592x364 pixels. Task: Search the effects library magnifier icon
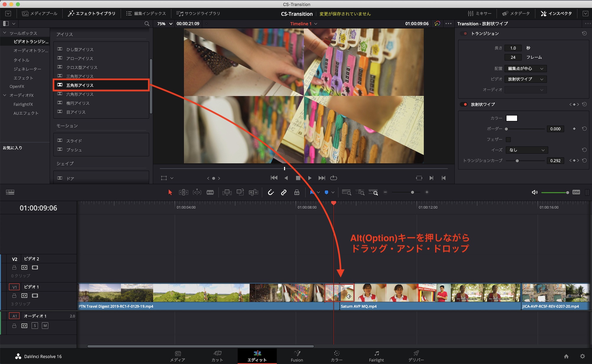[x=147, y=24]
